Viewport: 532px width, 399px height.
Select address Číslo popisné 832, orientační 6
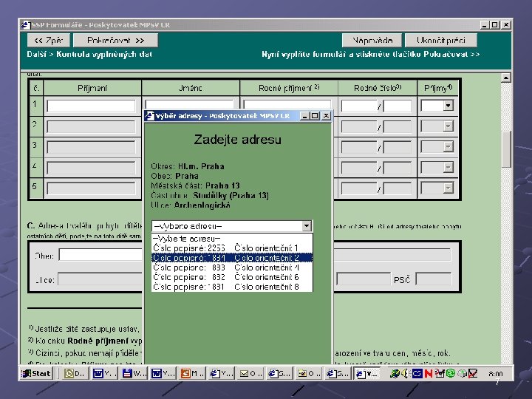232,277
